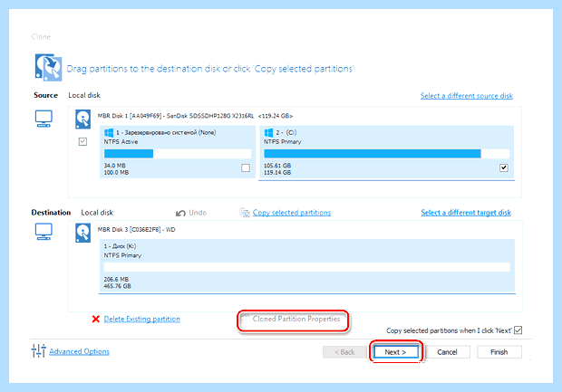Open Advanced Options link
The image size is (562, 392).
click(79, 351)
